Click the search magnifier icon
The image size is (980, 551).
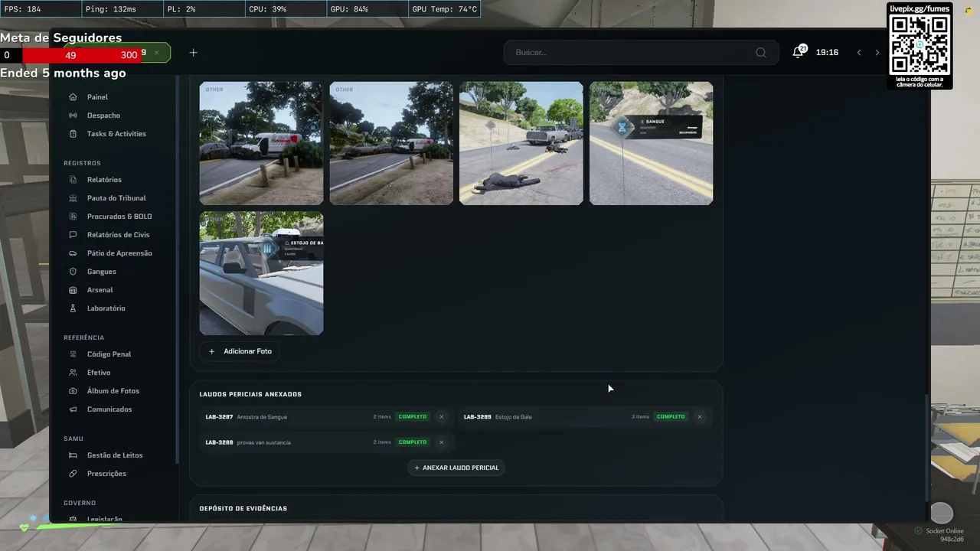(x=761, y=53)
